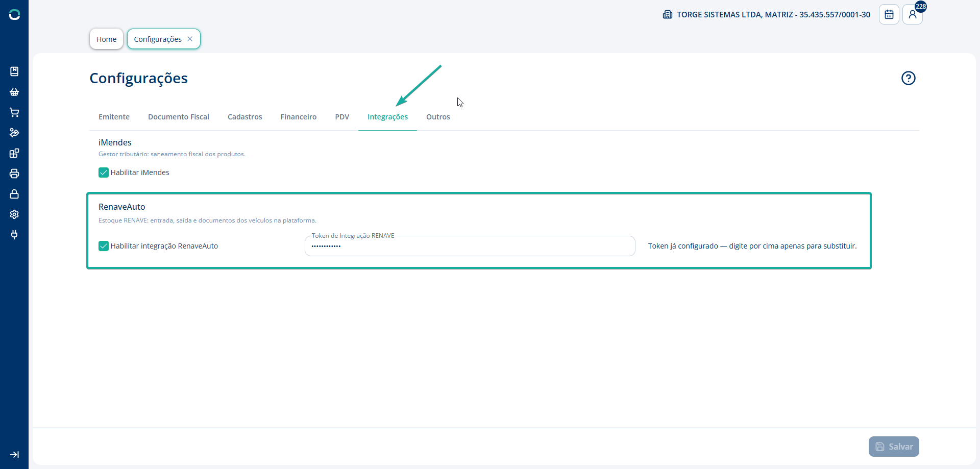Switch to the Documento Fiscal tab
This screenshot has height=469, width=980.
pyautogui.click(x=179, y=117)
